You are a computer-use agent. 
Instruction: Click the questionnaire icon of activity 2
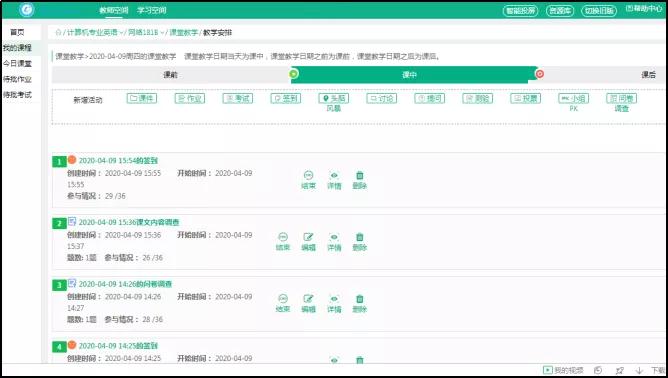point(72,222)
